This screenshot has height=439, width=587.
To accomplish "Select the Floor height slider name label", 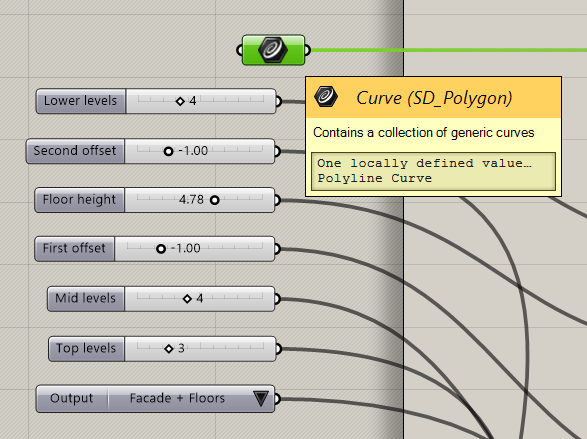I will pos(79,200).
